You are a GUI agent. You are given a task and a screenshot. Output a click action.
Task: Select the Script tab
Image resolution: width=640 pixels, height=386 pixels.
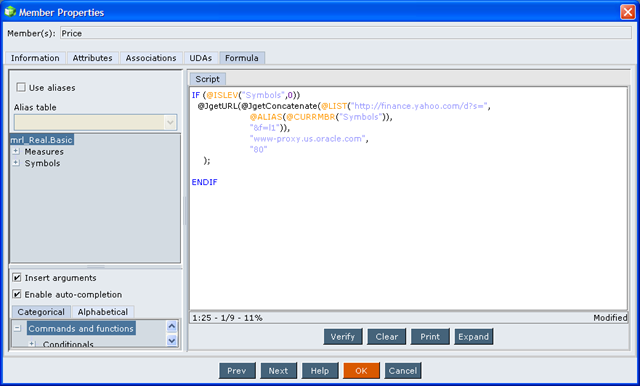[207, 79]
